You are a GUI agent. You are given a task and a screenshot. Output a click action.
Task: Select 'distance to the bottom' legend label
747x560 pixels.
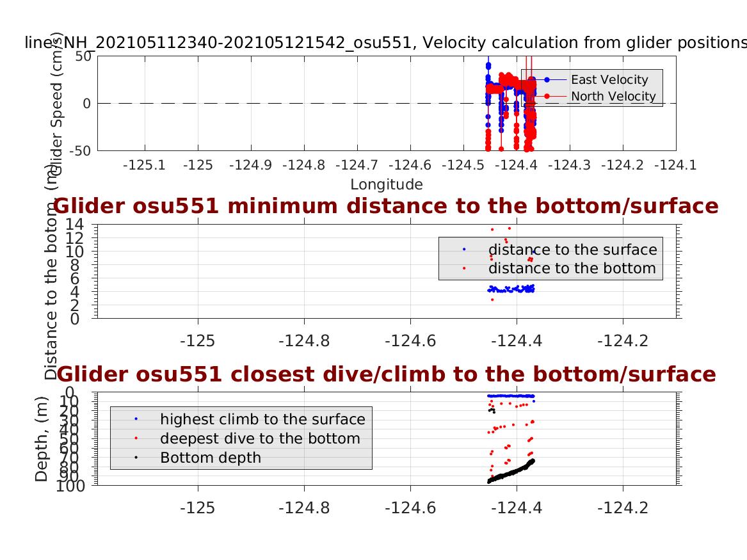[572, 268]
